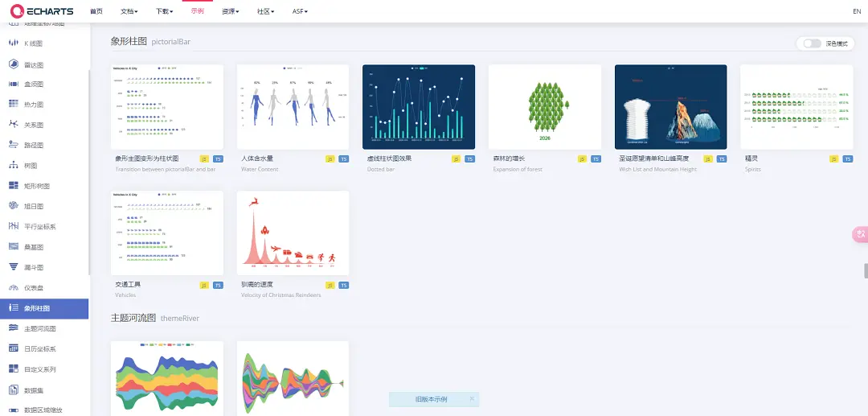Viewport: 868px width, 416px height.
Task: Click the page vertical scrollbar thumb
Action: click(866, 271)
